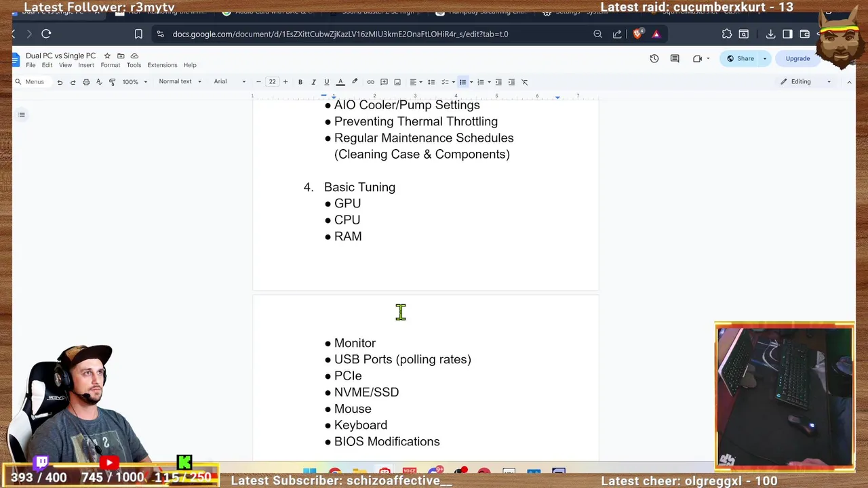Viewport: 868px width, 488px height.
Task: Open the text color picker
Action: click(340, 82)
